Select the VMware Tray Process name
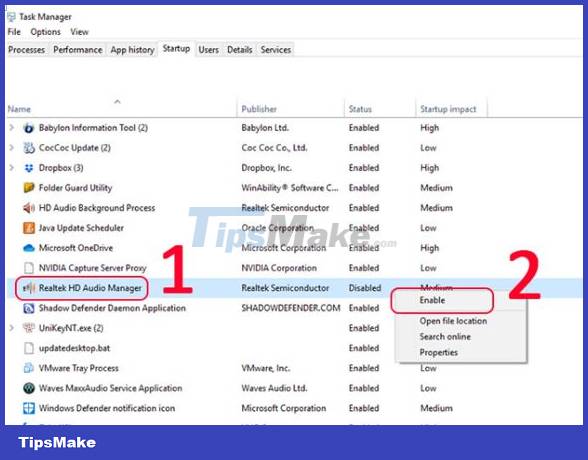This screenshot has width=588, height=460. pyautogui.click(x=79, y=368)
